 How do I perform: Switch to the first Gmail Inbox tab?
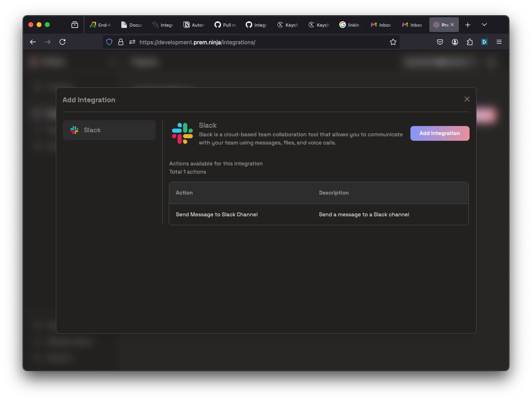click(382, 25)
